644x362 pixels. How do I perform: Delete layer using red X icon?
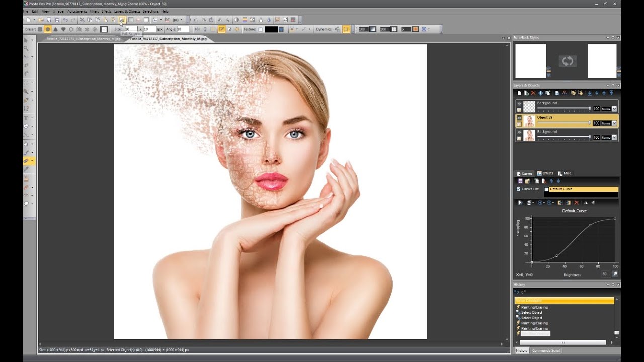533,93
